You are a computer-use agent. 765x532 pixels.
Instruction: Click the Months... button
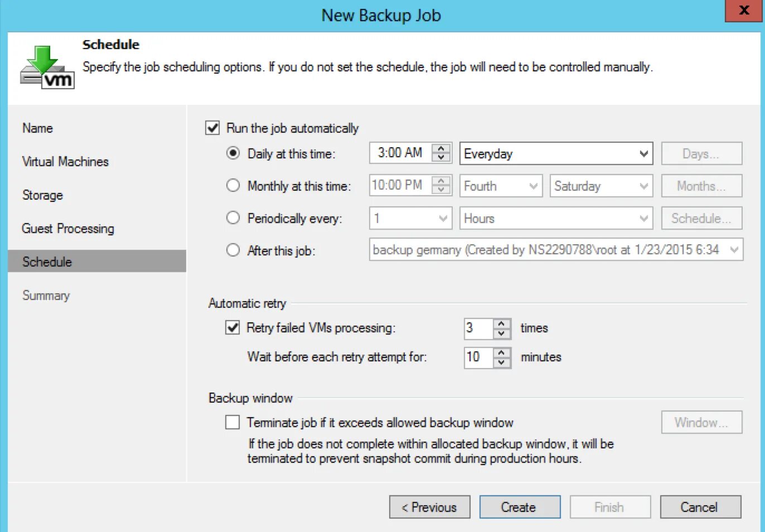pyautogui.click(x=701, y=186)
